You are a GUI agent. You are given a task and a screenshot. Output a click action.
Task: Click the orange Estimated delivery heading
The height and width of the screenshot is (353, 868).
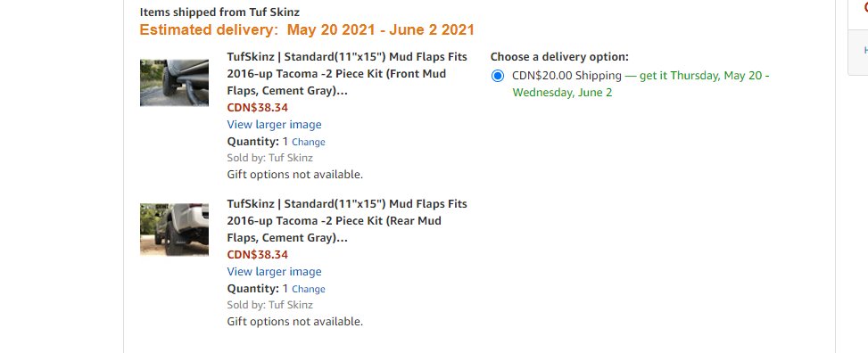307,30
